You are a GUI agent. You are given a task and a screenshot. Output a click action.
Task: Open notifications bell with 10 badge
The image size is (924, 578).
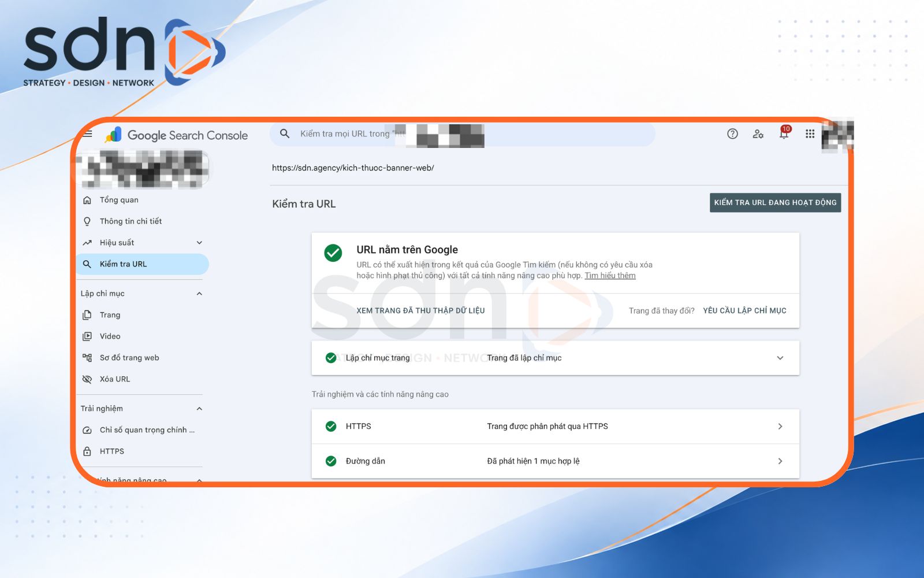[x=784, y=133]
